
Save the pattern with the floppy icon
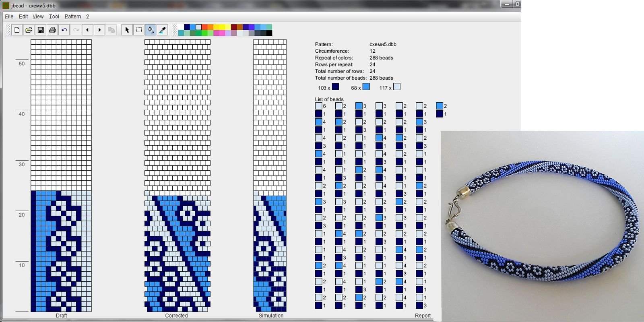pos(41,30)
